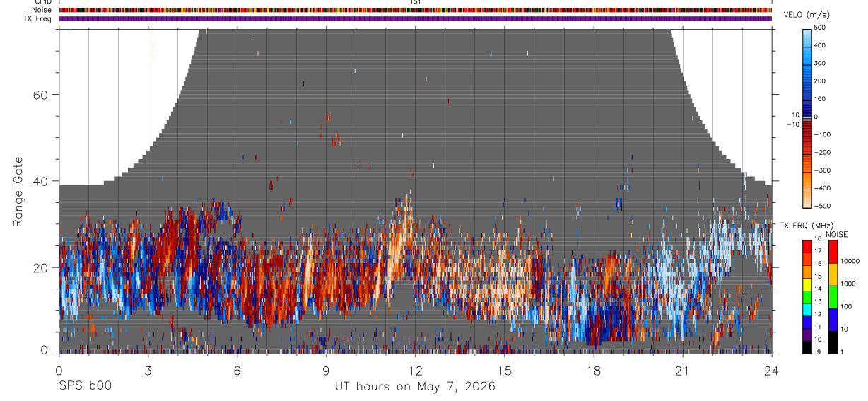This screenshot has height=401, width=868.
Task: Select the -200 label on velocity scale
Action: click(x=823, y=152)
